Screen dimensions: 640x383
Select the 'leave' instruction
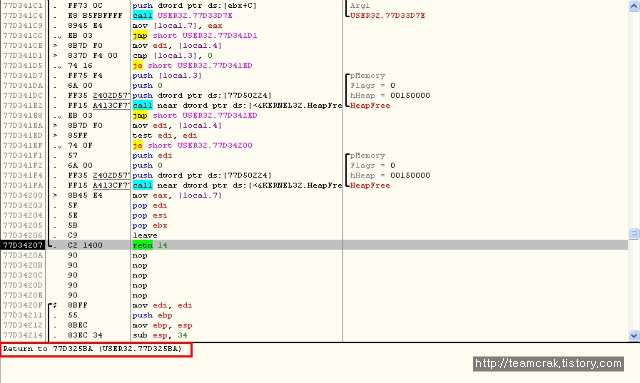point(145,236)
